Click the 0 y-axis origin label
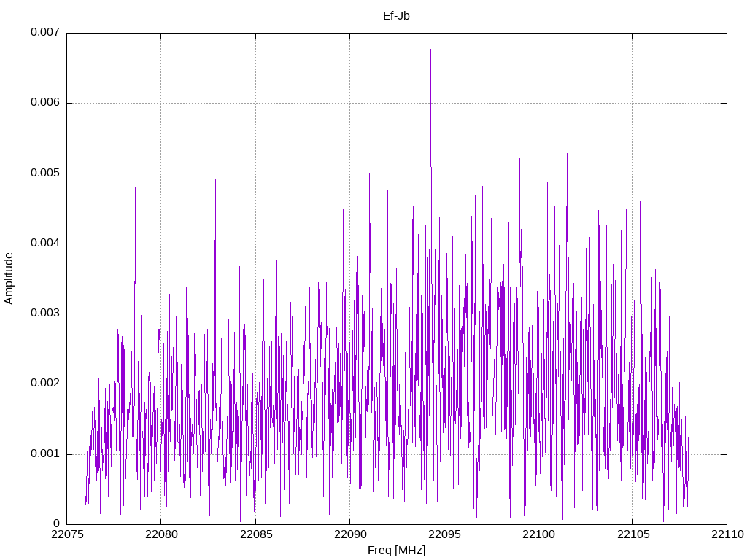Screen dimensions: 747x560 pyautogui.click(x=56, y=524)
